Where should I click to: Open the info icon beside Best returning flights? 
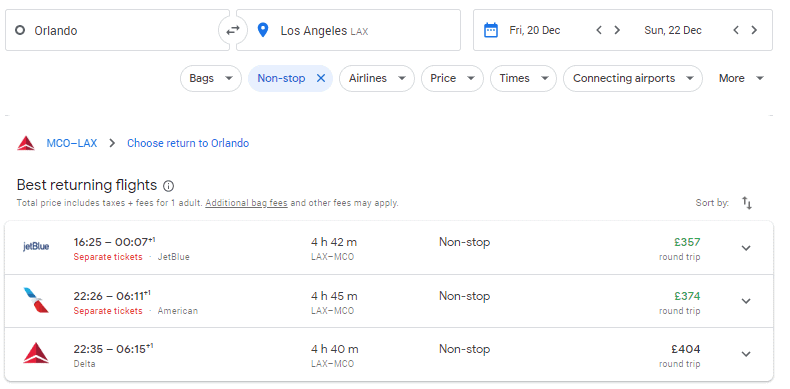(169, 186)
